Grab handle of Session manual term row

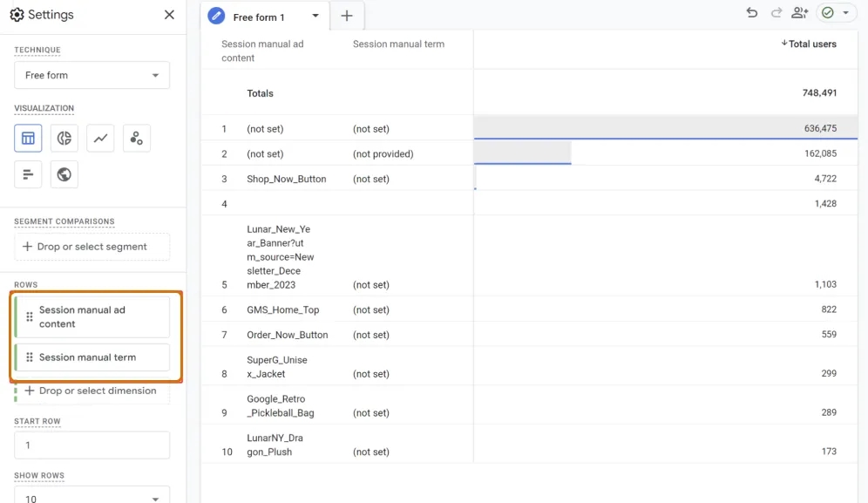(30, 357)
